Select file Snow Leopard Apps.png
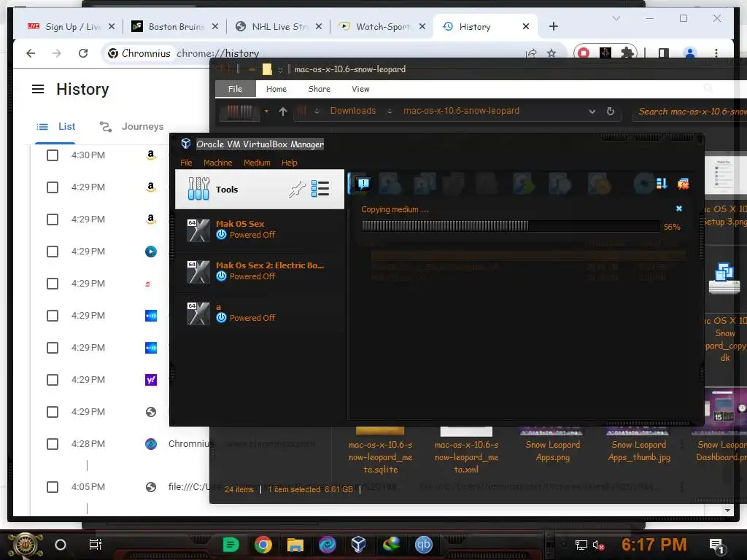This screenshot has height=560, width=747. [x=553, y=446]
